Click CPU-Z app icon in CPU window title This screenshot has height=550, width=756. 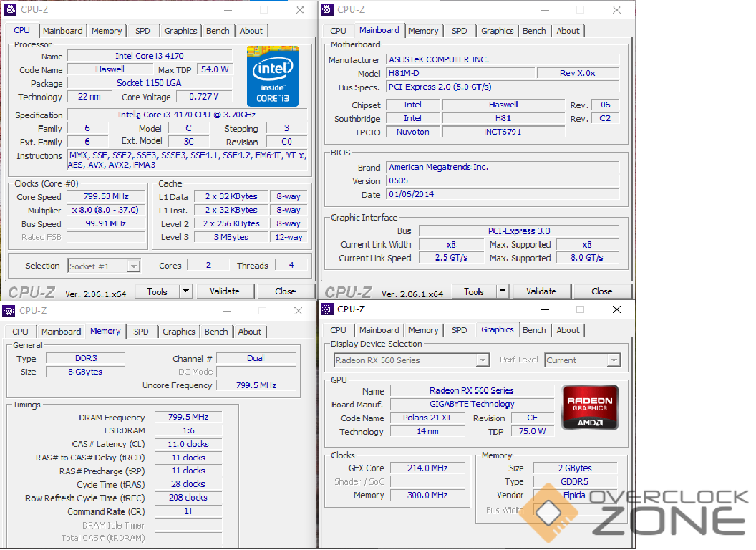(x=10, y=9)
